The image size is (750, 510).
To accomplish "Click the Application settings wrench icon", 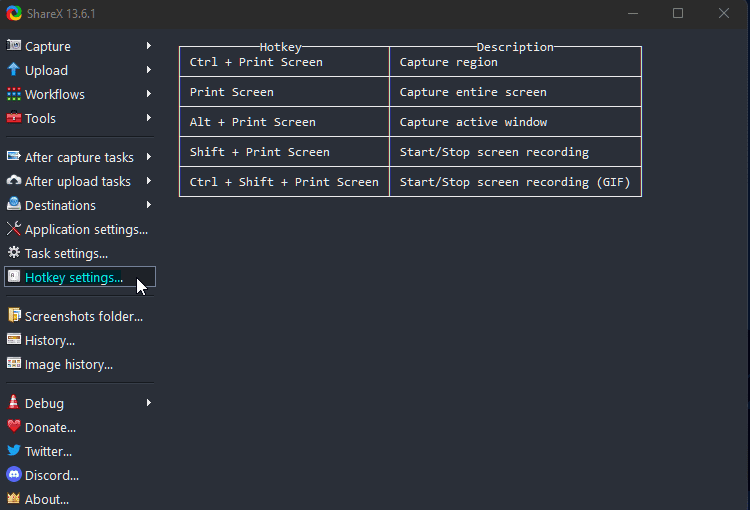I will 14,229.
